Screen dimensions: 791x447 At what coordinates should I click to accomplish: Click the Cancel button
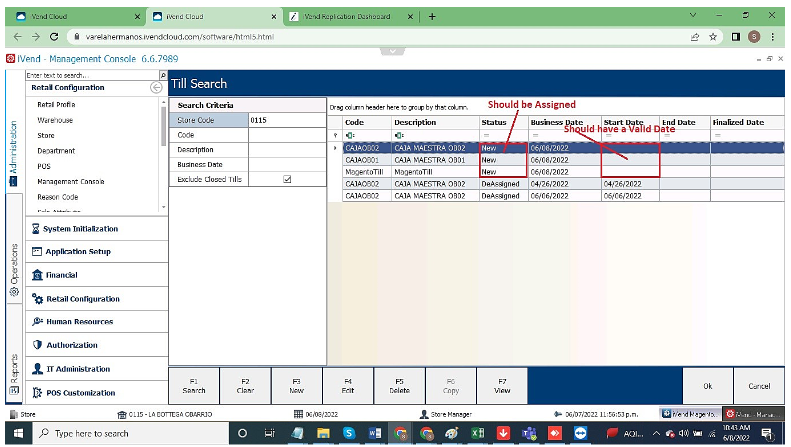(759, 386)
